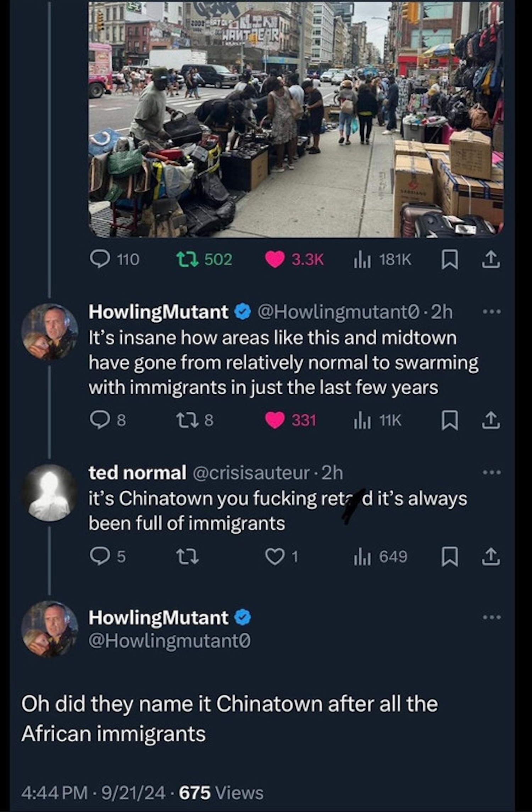Like ted normal's Chinatown reply
Screen dimensions: 532x812
(x=275, y=556)
